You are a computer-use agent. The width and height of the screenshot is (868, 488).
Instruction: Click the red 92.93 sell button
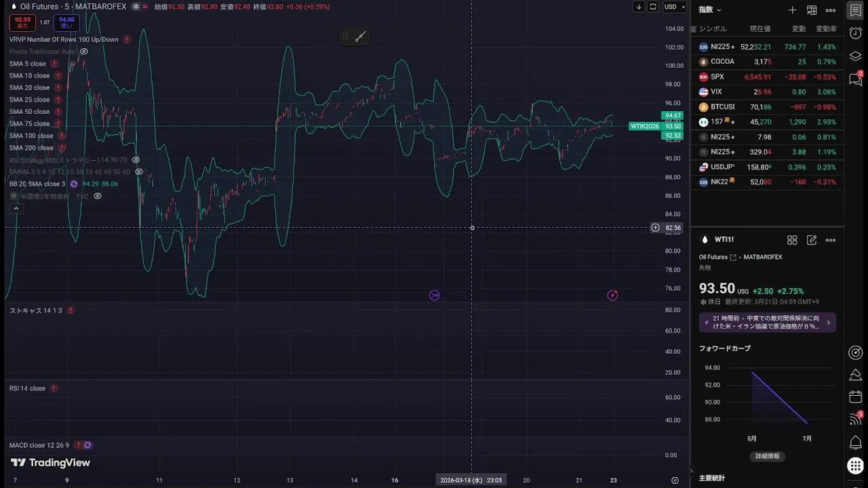tap(22, 23)
